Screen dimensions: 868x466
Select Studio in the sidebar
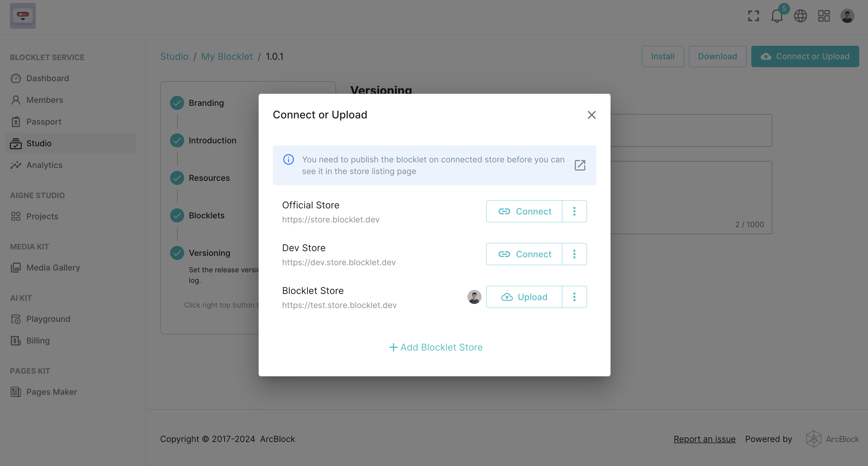[x=71, y=143]
